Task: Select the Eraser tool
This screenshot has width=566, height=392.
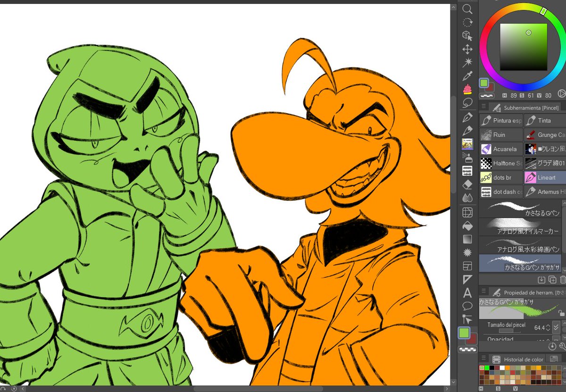Action: 467,184
